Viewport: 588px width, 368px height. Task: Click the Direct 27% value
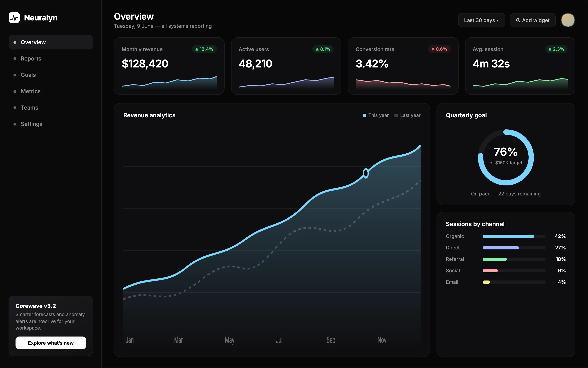(560, 248)
